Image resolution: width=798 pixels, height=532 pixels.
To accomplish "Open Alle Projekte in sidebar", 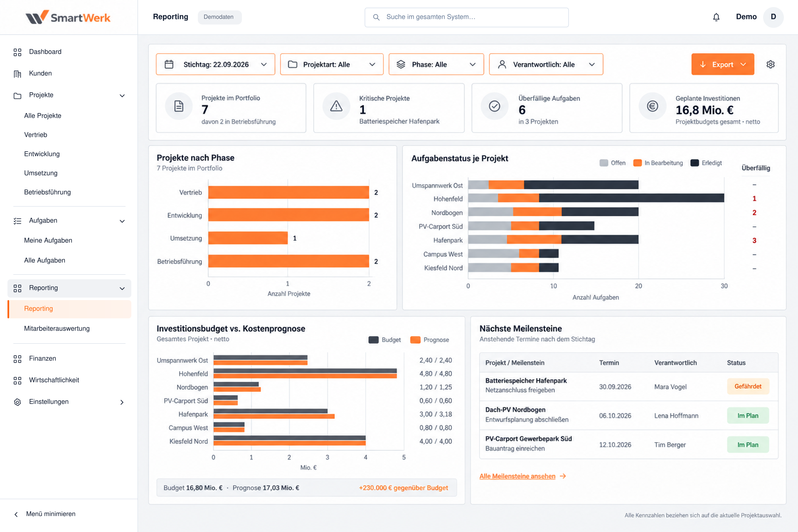I will pyautogui.click(x=43, y=116).
